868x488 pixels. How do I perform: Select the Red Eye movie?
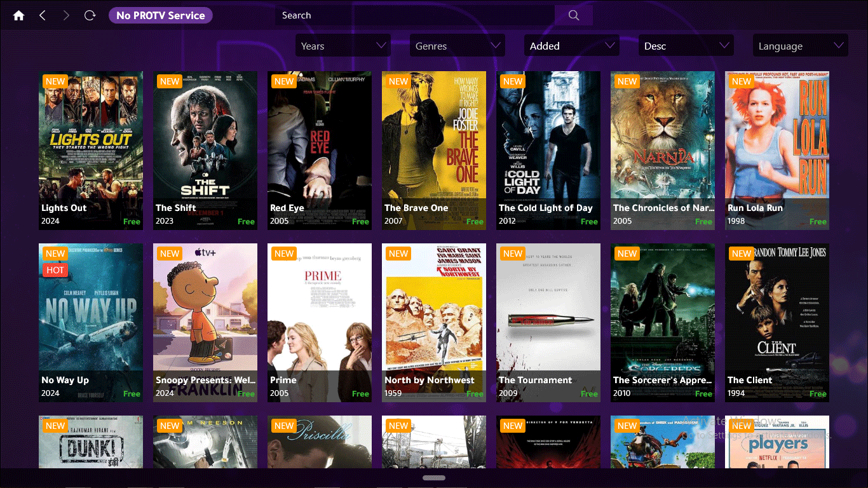click(x=320, y=149)
